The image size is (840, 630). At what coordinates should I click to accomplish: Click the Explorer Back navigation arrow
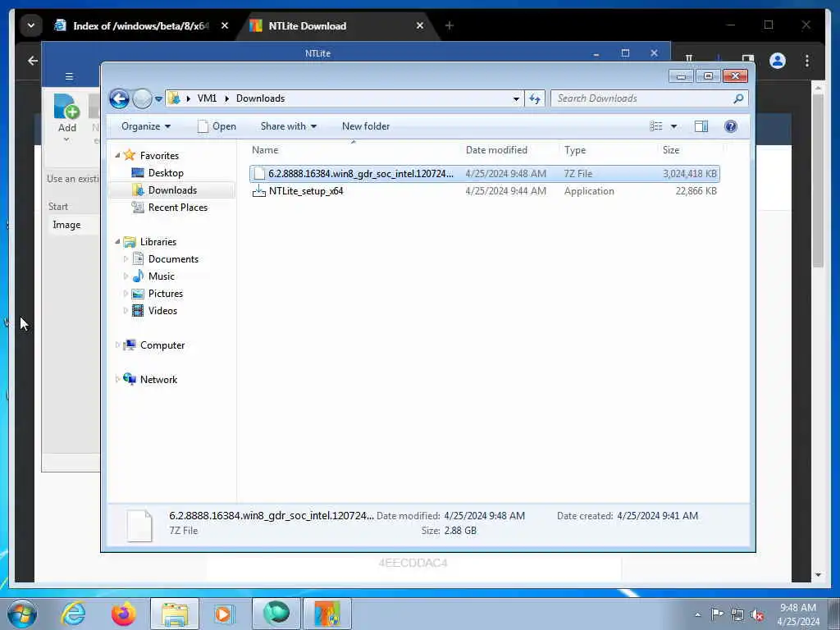point(119,98)
